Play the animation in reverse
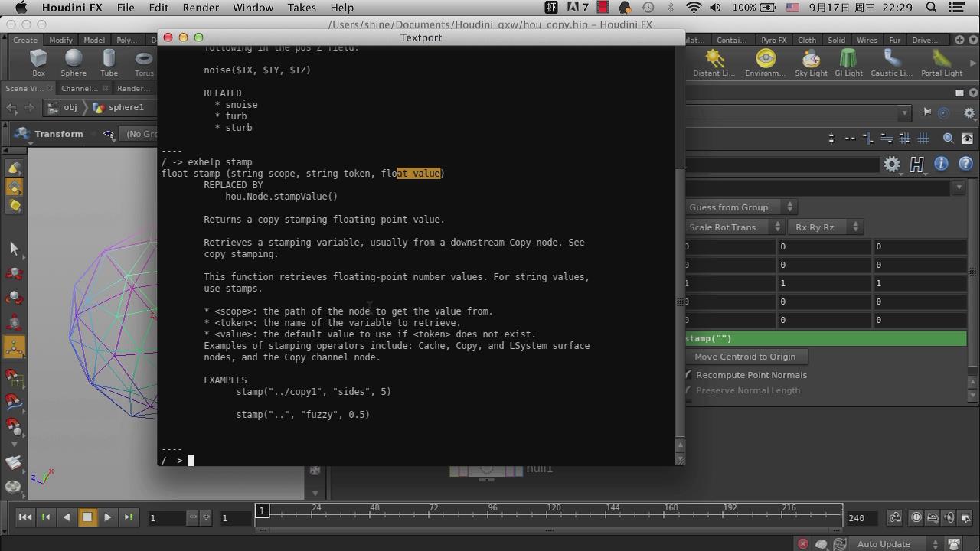The width and height of the screenshot is (980, 551). pos(67,517)
